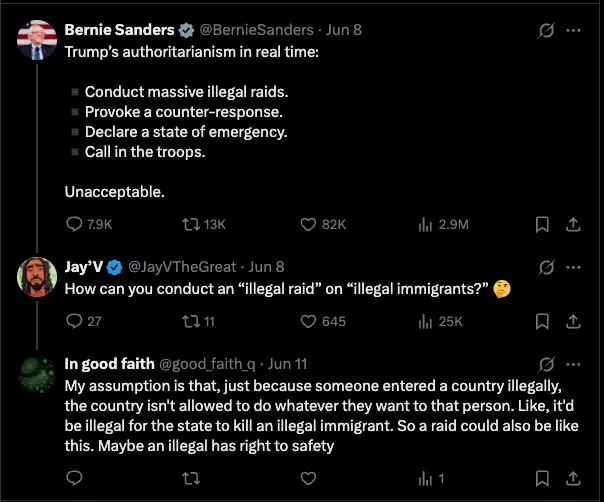Bookmark Jay'V's tweet
This screenshot has width=604, height=502.
click(542, 321)
